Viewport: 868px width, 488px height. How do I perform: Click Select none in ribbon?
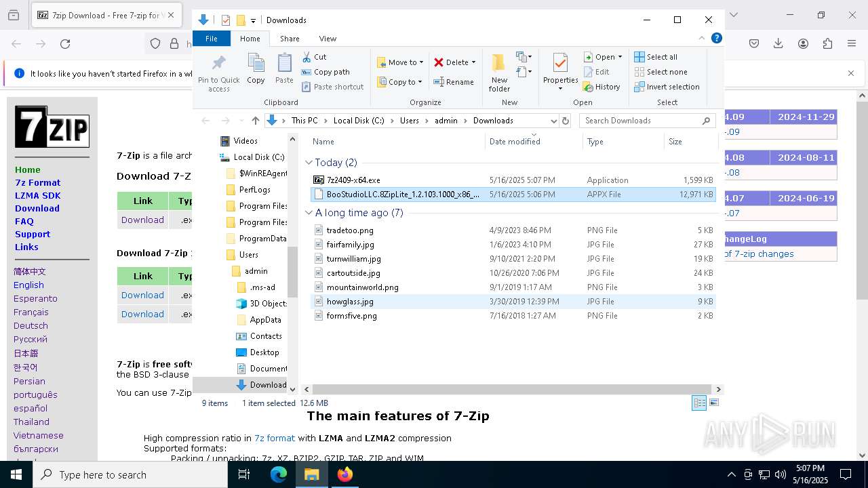660,72
